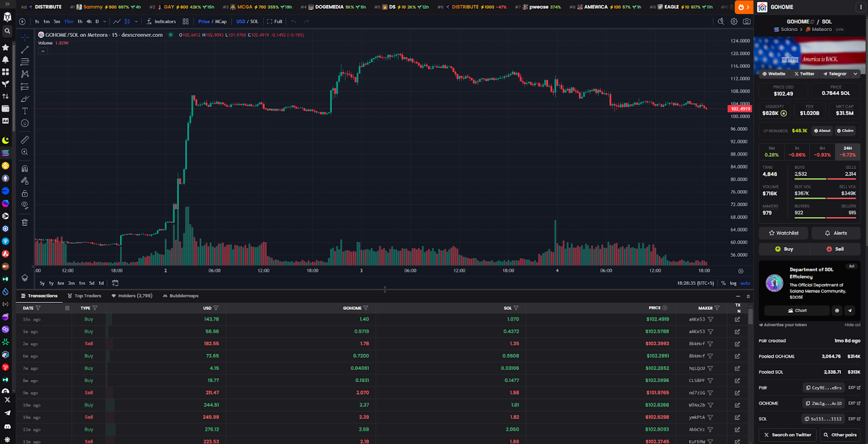
Task: Take a chart snapshot with camera icon
Action: click(747, 21)
